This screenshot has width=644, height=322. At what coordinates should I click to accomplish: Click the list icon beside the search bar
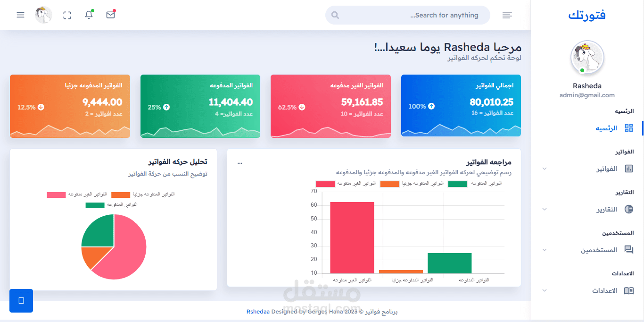coord(507,15)
